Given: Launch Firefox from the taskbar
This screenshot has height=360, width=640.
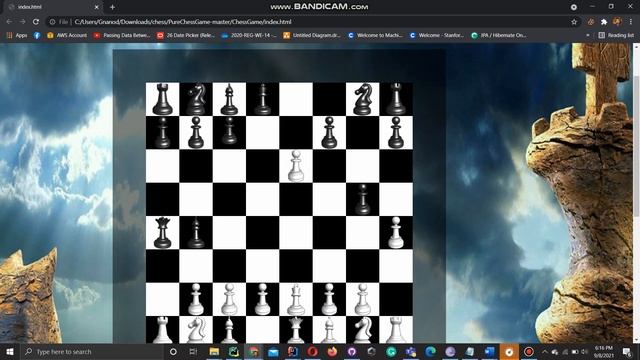Looking at the screenshot, I should [332, 351].
